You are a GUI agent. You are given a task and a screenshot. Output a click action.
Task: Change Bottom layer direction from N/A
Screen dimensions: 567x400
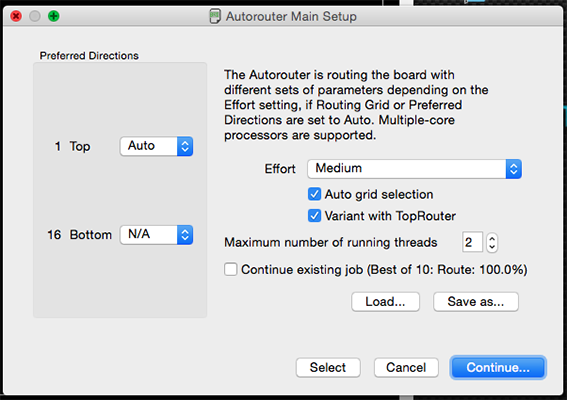[x=156, y=235]
